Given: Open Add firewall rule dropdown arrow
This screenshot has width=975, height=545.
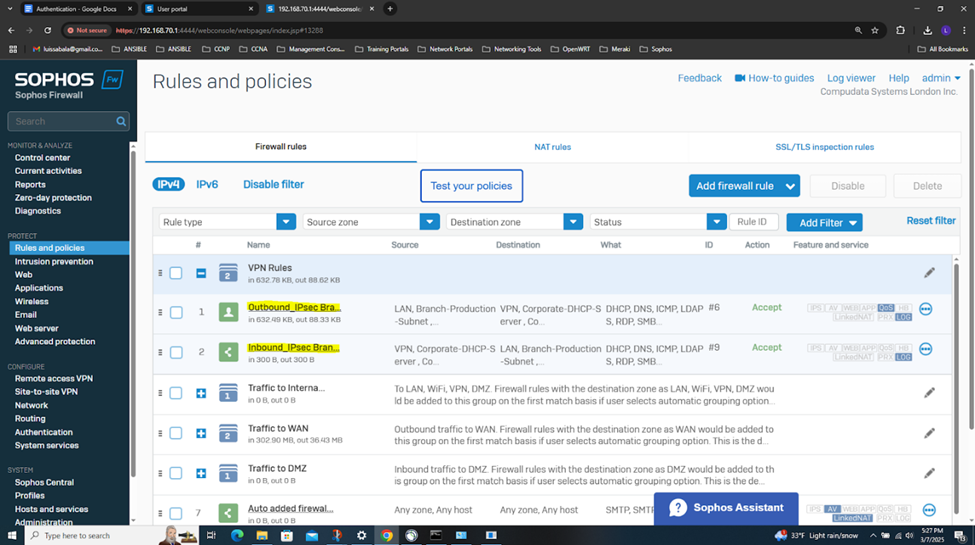Looking at the screenshot, I should click(790, 186).
